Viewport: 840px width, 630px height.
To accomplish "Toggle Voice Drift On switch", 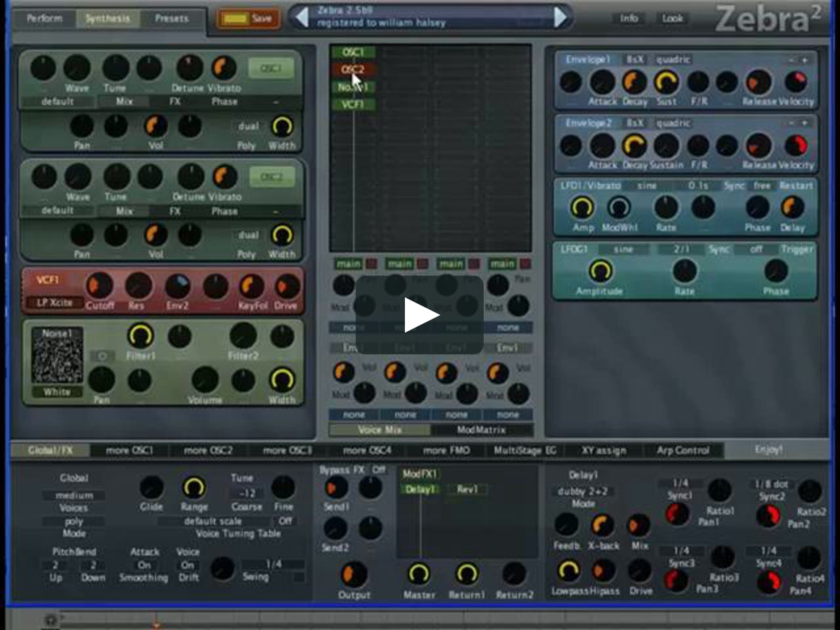I will 188,565.
